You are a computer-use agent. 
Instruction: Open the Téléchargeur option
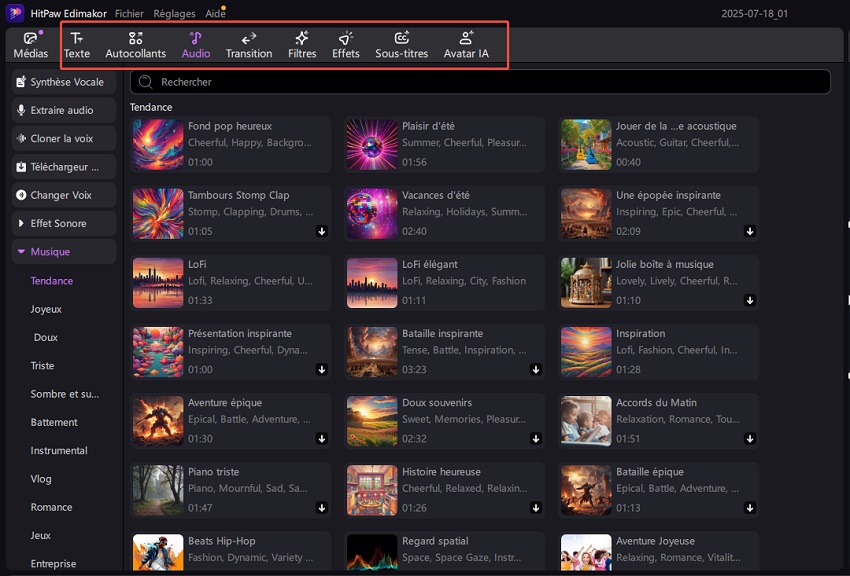(64, 167)
